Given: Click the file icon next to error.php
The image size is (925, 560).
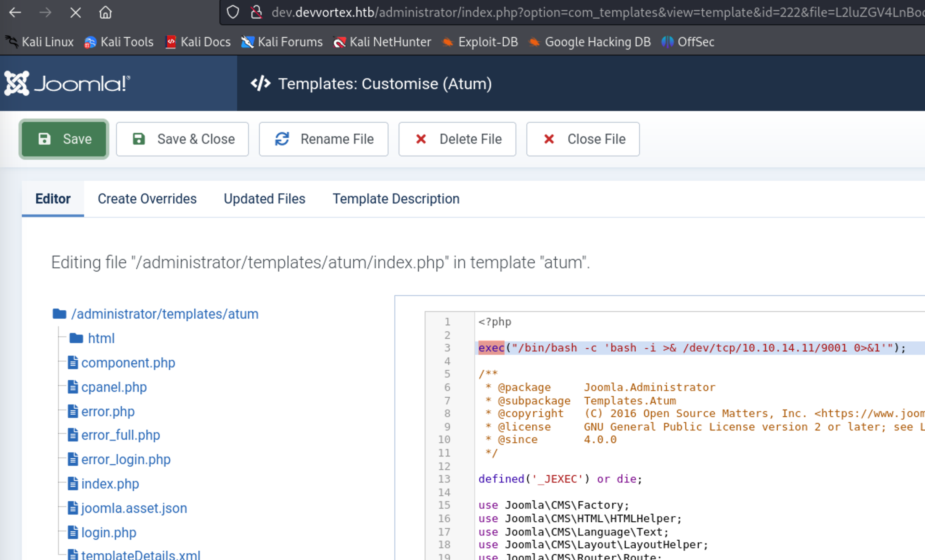Looking at the screenshot, I should click(73, 411).
